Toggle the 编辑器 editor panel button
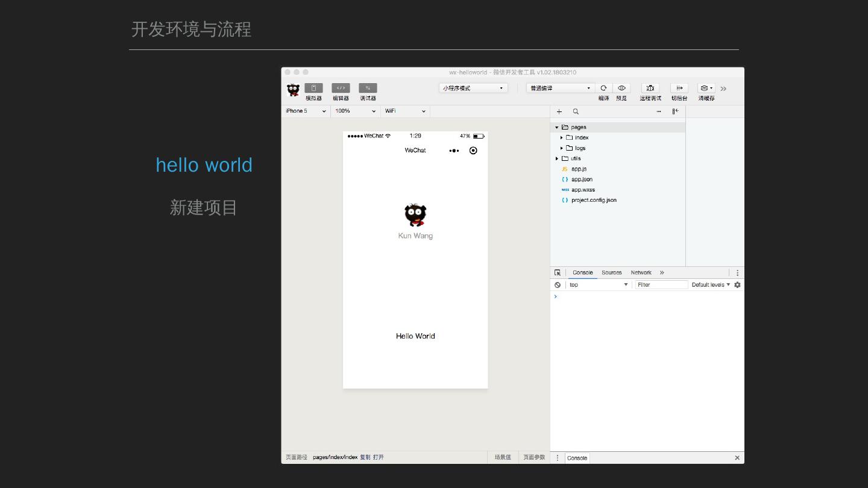Viewport: 868px width, 488px height. pyautogui.click(x=341, y=89)
